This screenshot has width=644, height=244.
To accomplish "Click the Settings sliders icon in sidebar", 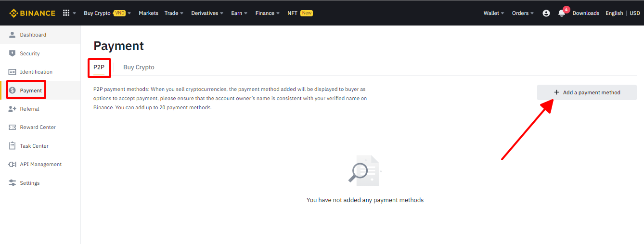I will click(x=13, y=183).
